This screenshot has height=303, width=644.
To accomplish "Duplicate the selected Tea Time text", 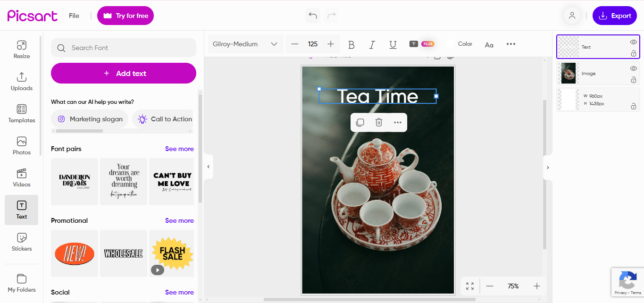I will (360, 122).
